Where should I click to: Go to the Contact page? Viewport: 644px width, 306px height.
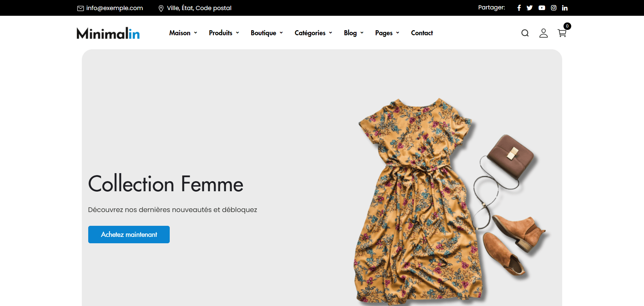422,33
